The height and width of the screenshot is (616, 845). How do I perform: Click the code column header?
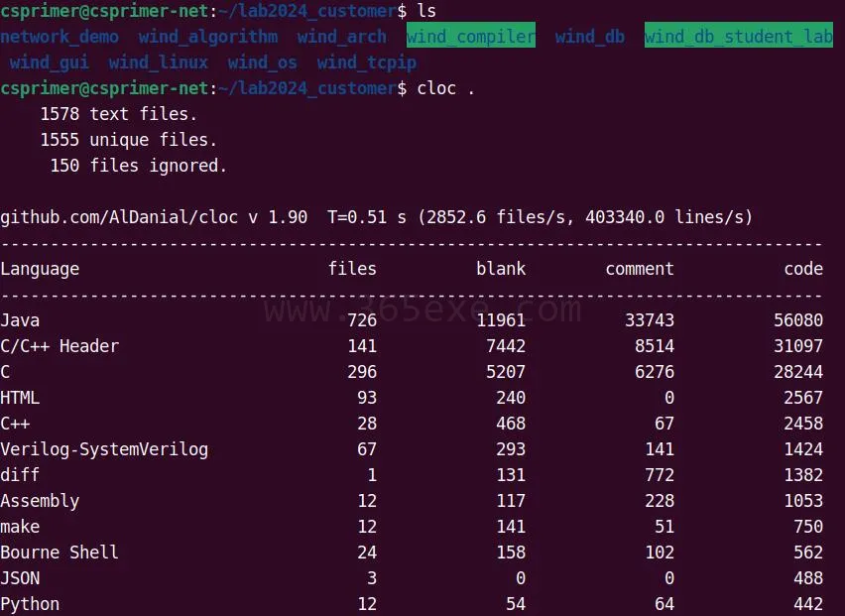click(803, 269)
